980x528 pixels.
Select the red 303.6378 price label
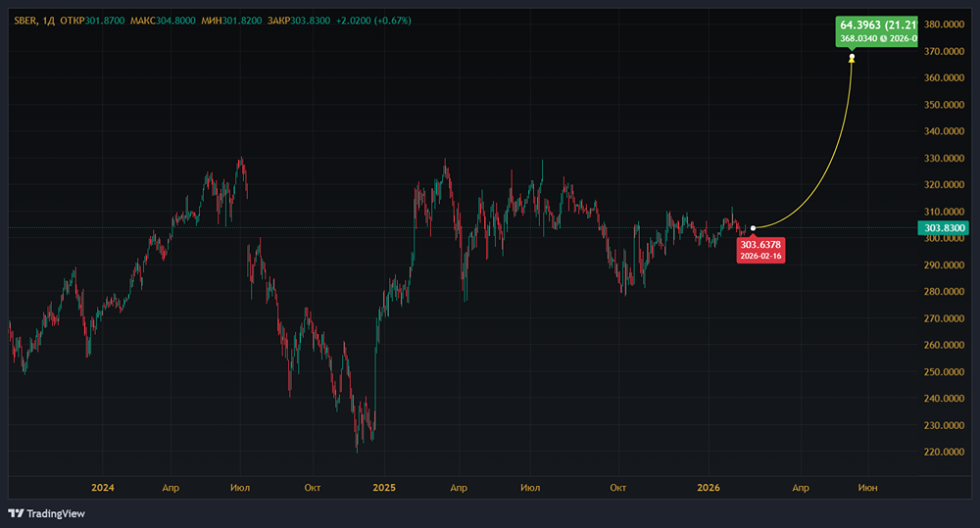point(760,250)
